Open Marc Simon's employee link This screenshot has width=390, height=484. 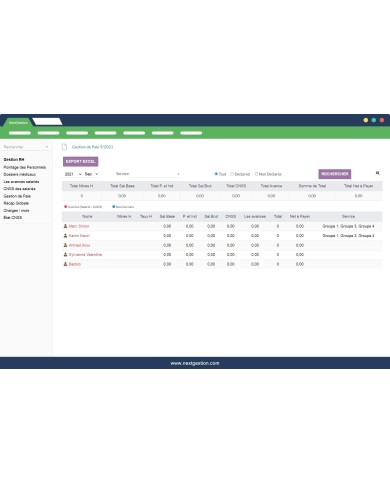[x=79, y=226]
